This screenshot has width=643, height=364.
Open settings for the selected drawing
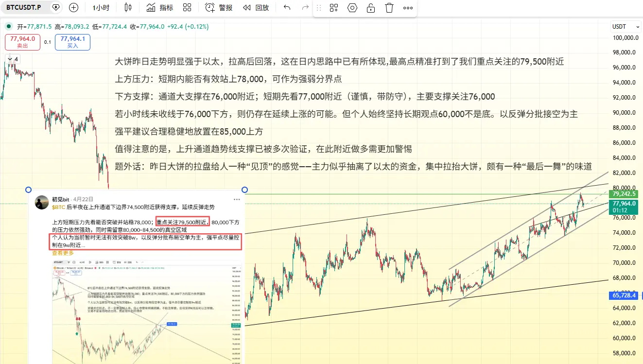[x=352, y=8]
